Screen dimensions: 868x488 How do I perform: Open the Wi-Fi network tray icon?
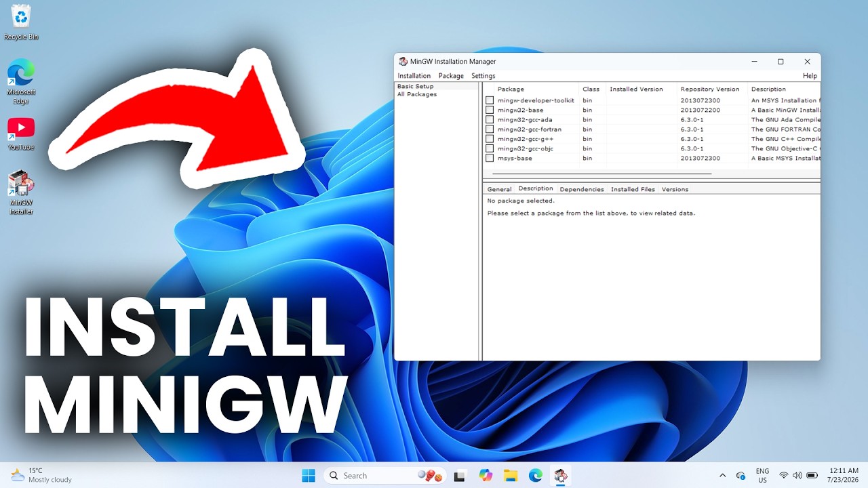[784, 476]
